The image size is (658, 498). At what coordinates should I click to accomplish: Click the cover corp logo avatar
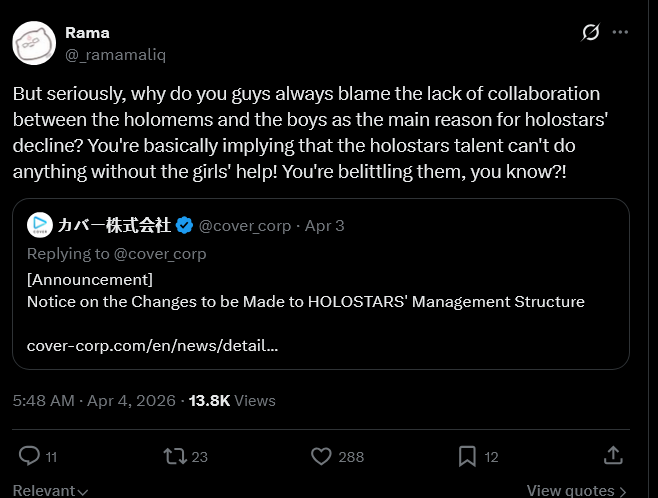(40, 225)
